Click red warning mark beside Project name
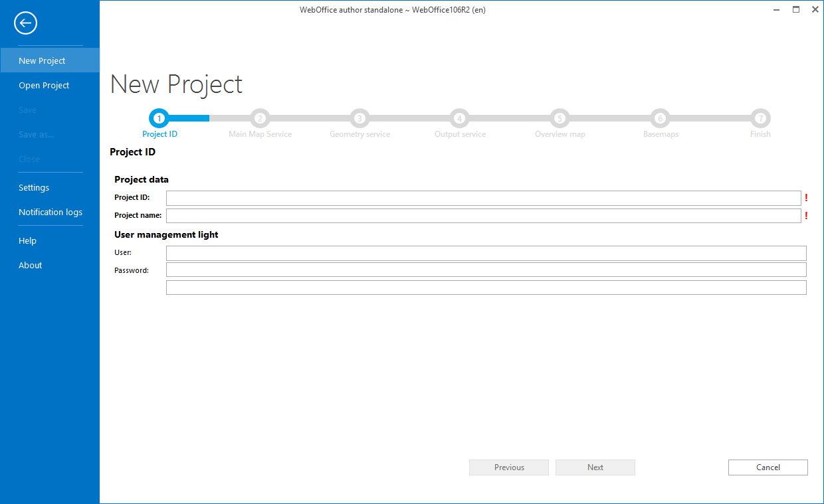Viewport: 824px width, 504px height. (x=806, y=215)
